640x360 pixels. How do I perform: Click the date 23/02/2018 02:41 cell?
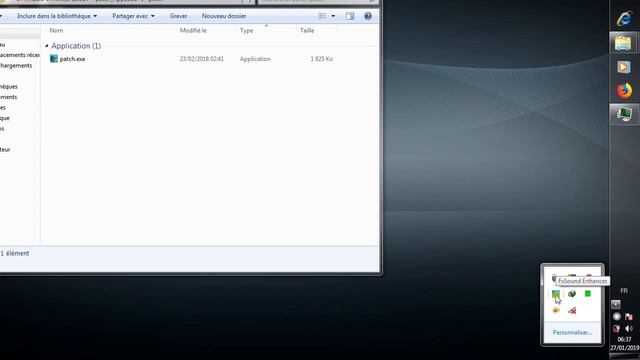[x=202, y=59]
